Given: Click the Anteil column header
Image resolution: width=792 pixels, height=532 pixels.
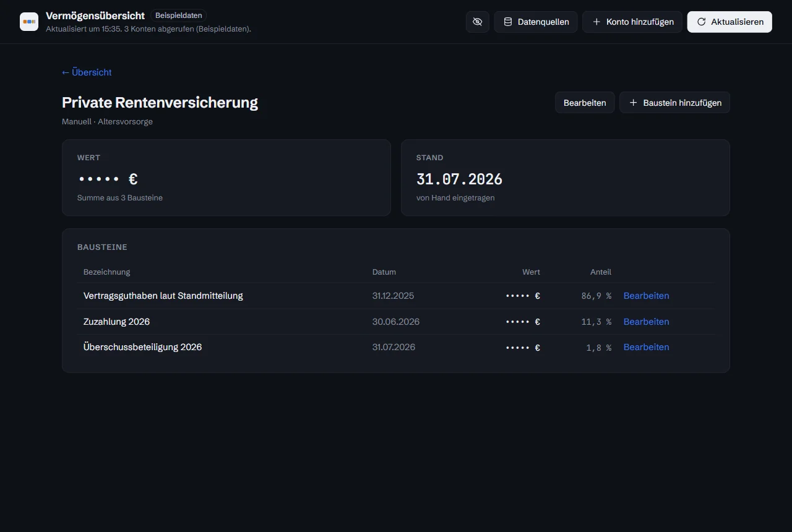Looking at the screenshot, I should [x=601, y=272].
